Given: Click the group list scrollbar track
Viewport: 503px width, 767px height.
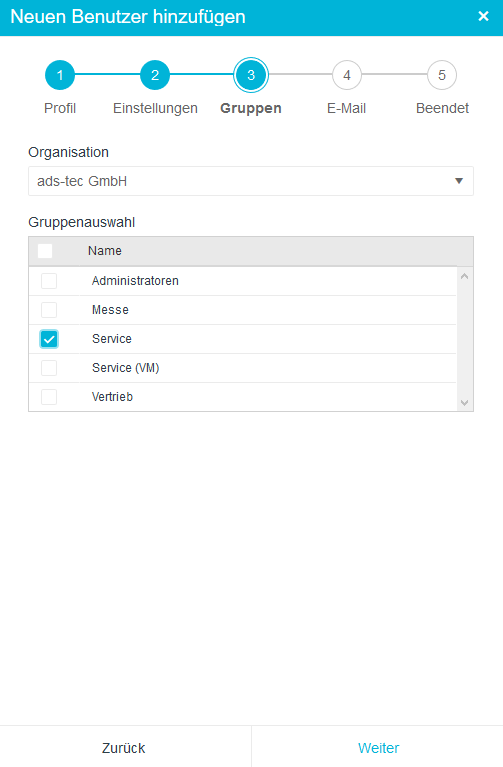Looking at the screenshot, I should (465, 339).
